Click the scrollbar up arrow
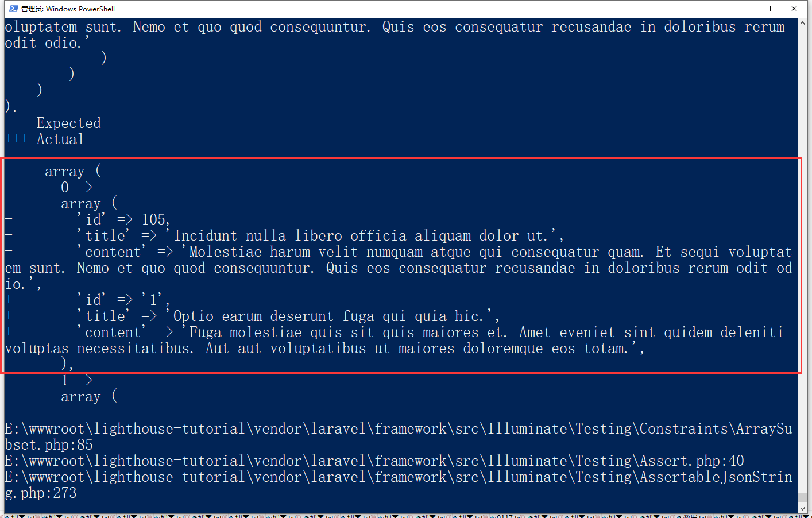 (802, 24)
